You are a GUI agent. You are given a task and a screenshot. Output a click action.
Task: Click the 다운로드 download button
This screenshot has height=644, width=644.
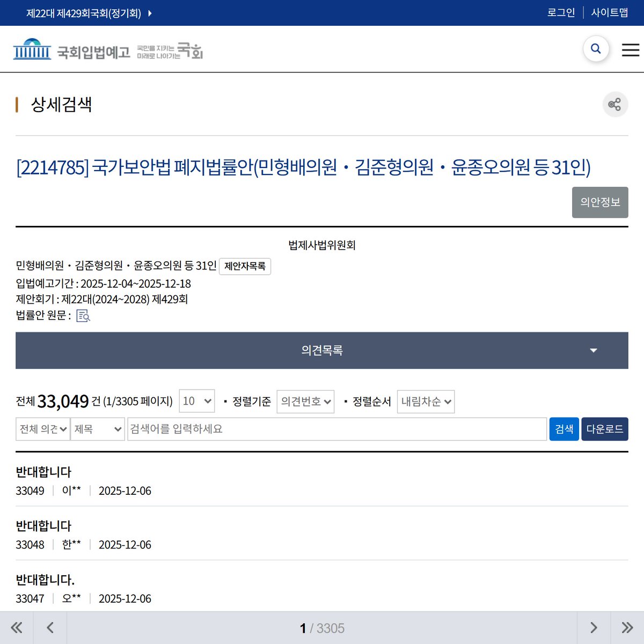pyautogui.click(x=605, y=429)
